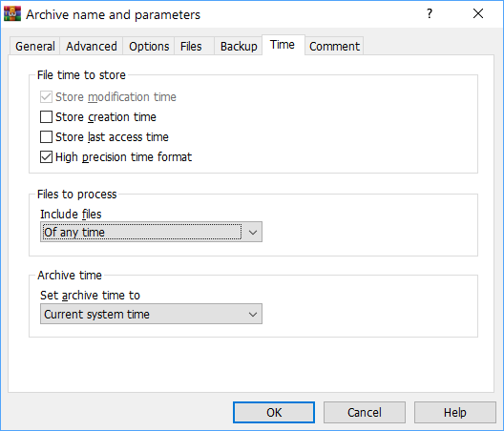This screenshot has width=504, height=431.
Task: Confirm settings with the OK button
Action: pyautogui.click(x=274, y=412)
